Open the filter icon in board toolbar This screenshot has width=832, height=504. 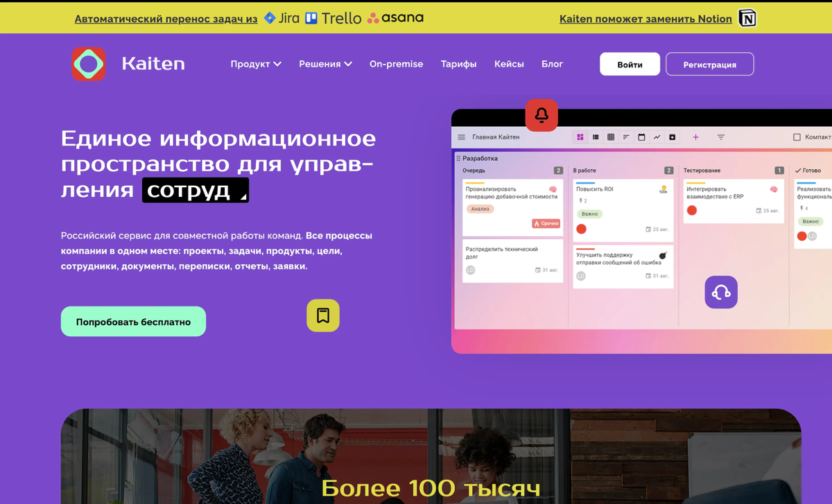(x=721, y=137)
